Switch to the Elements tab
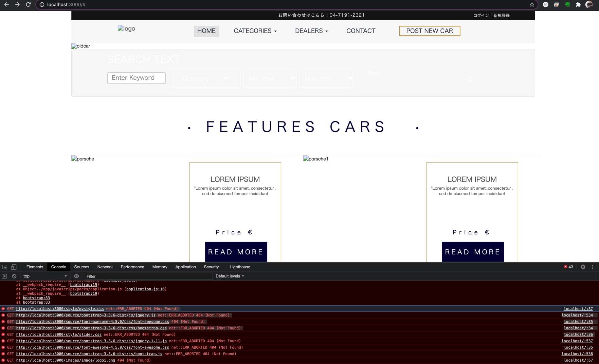Screen dimensions: 599x364 (x=35, y=267)
